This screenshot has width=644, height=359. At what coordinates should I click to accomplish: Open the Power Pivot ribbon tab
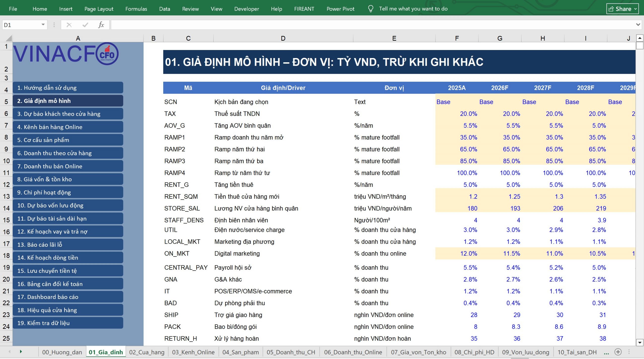click(340, 9)
